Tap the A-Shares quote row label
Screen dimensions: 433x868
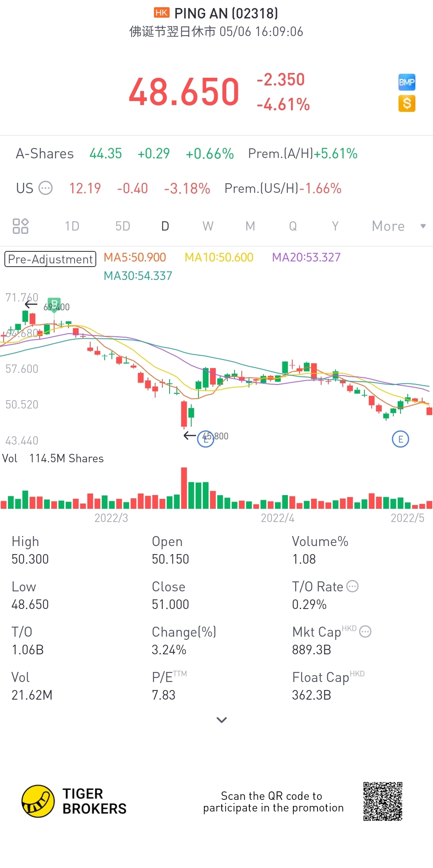click(x=45, y=154)
